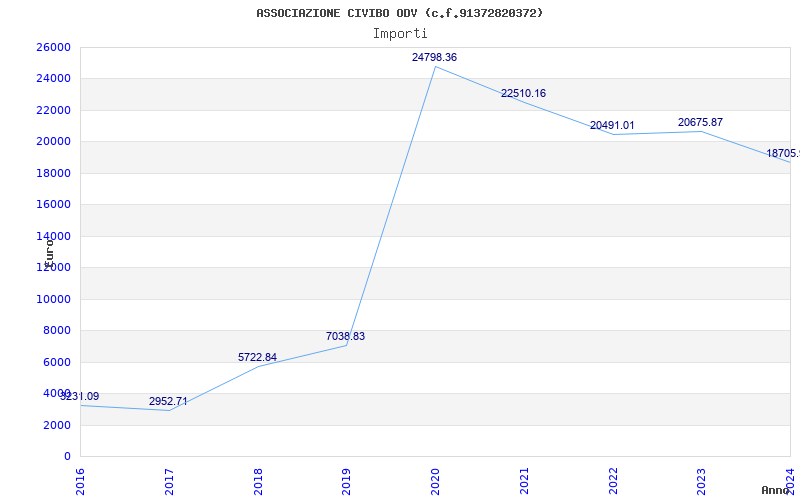Viewport: 800px width, 500px height.
Task: Click the 22000 y-axis tick label
Action: click(53, 110)
